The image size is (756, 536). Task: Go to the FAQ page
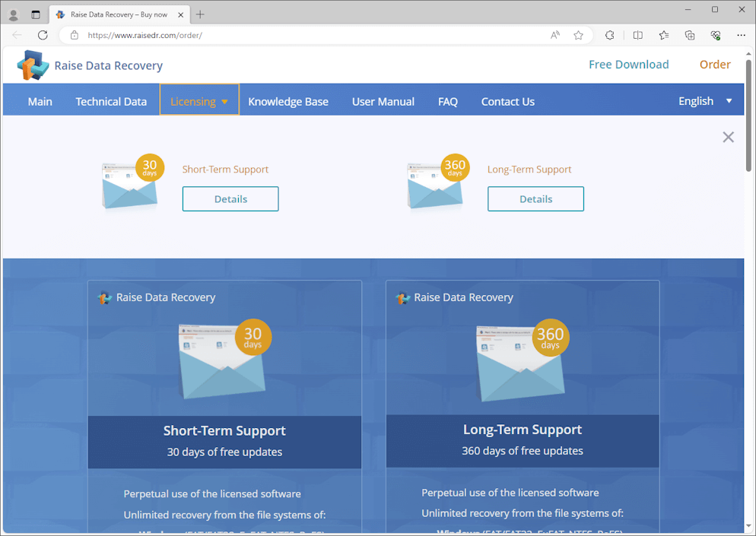click(x=448, y=102)
